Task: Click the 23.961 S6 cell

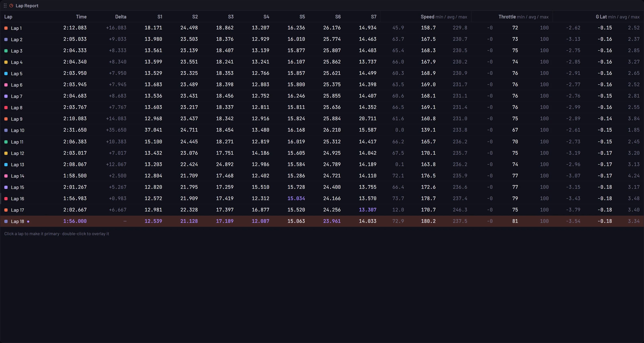Action: [332, 221]
